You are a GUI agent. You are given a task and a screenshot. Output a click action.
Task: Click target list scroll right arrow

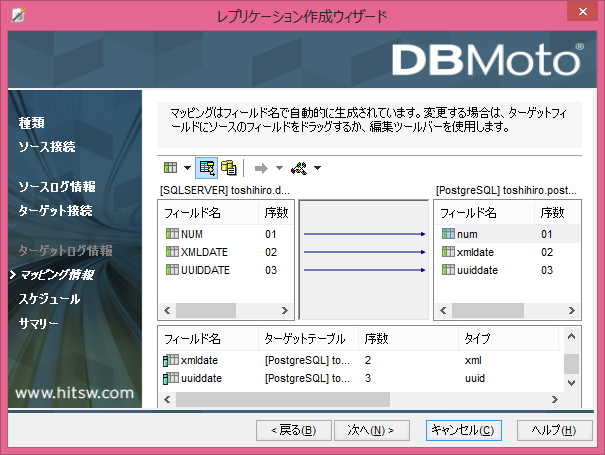point(572,311)
